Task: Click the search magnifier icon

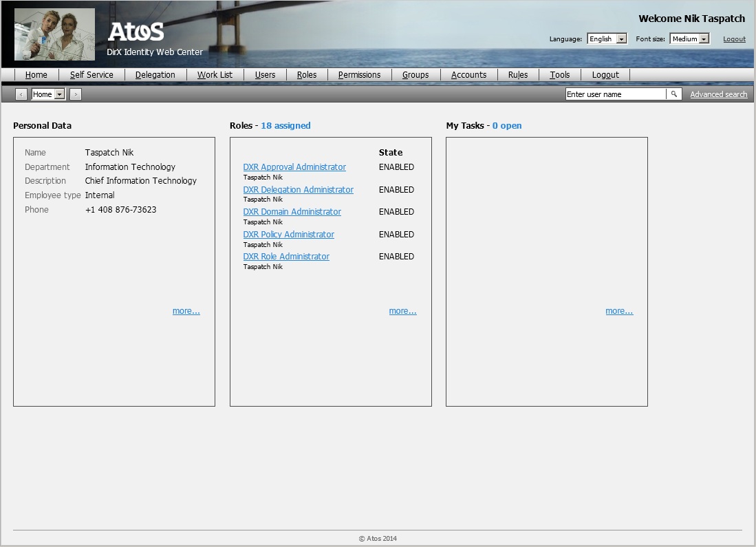Action: [x=673, y=94]
